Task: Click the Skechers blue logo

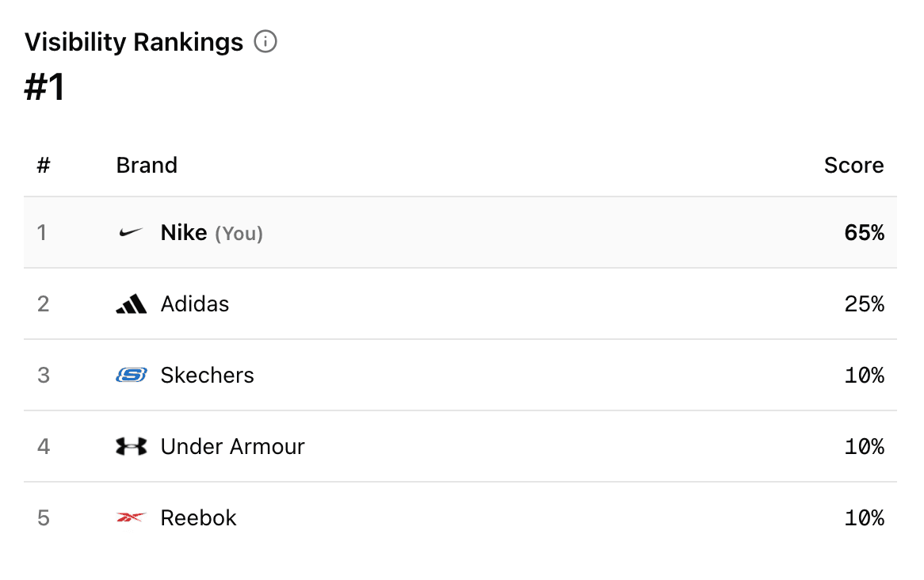Action: (x=131, y=375)
